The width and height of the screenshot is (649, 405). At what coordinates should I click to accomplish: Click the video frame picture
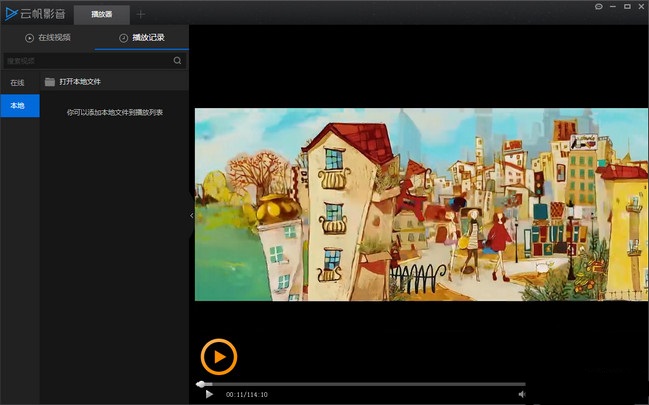421,205
